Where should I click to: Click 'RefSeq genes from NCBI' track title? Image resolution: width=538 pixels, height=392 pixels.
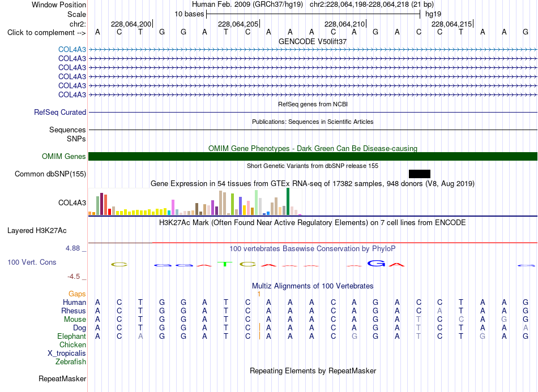(x=313, y=104)
